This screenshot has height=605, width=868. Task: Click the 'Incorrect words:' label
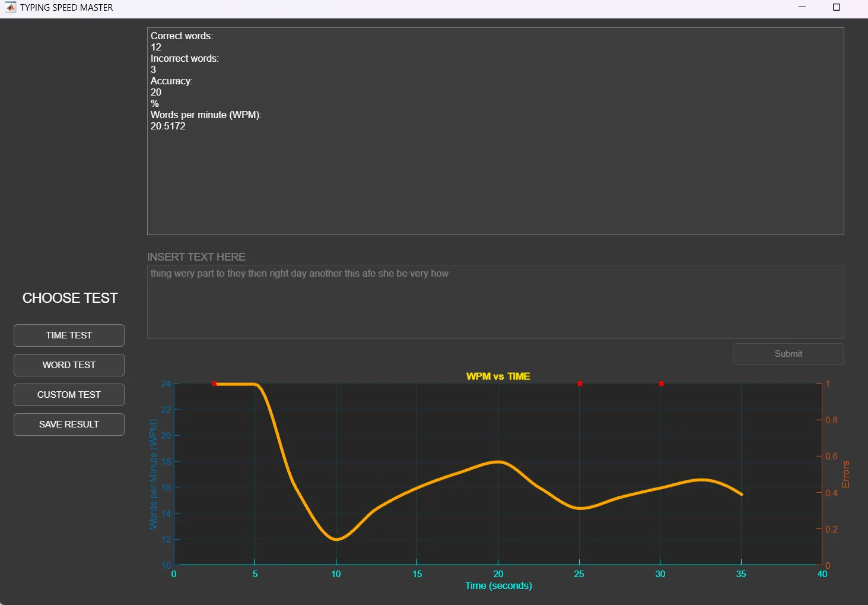pyautogui.click(x=185, y=58)
